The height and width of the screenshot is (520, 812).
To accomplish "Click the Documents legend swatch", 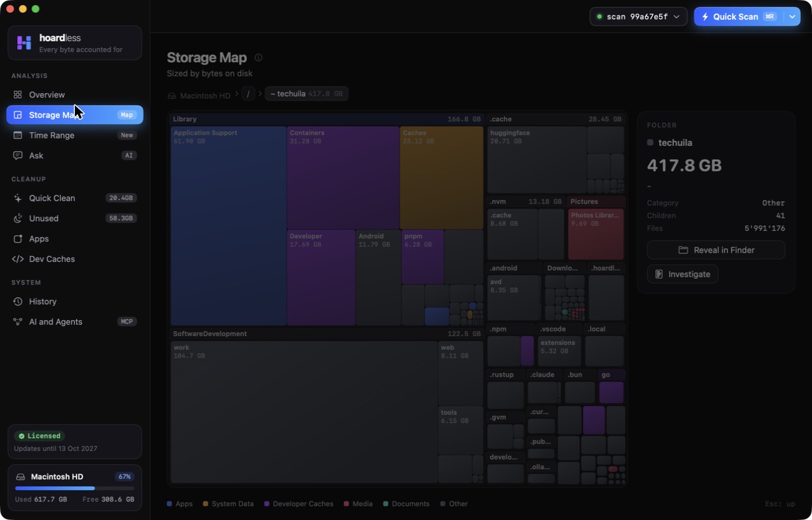I will click(x=386, y=504).
